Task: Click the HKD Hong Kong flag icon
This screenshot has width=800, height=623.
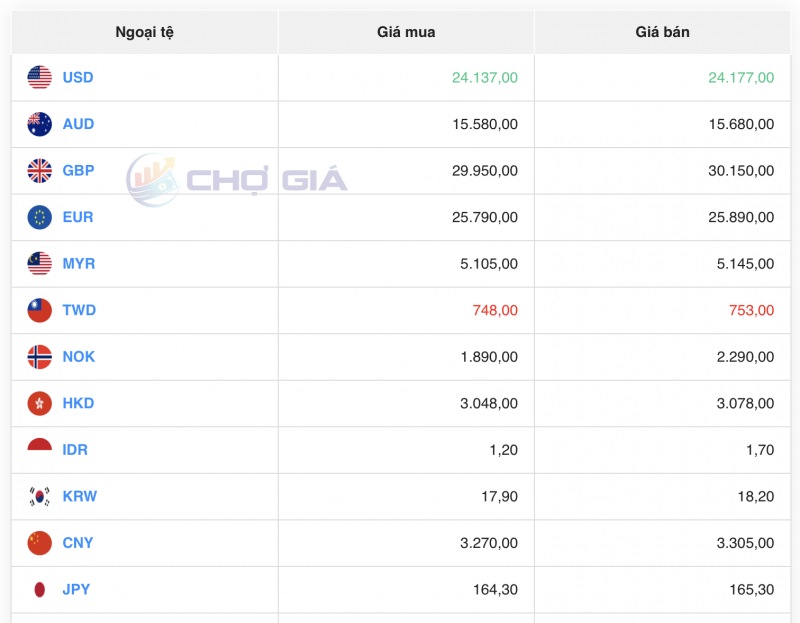Action: click(38, 403)
